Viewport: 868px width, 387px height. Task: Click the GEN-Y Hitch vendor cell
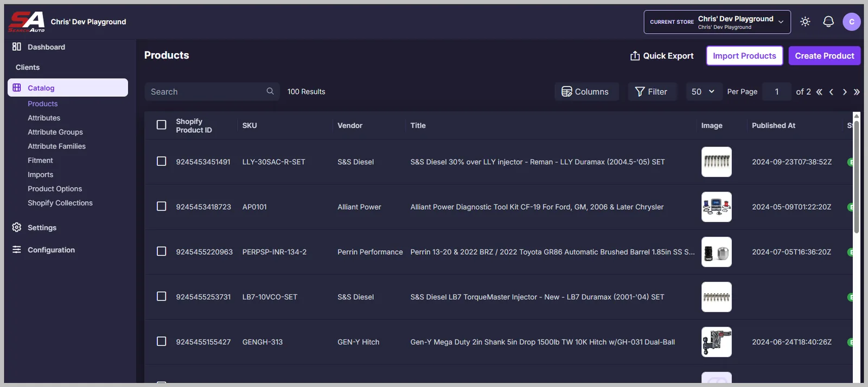coord(358,341)
